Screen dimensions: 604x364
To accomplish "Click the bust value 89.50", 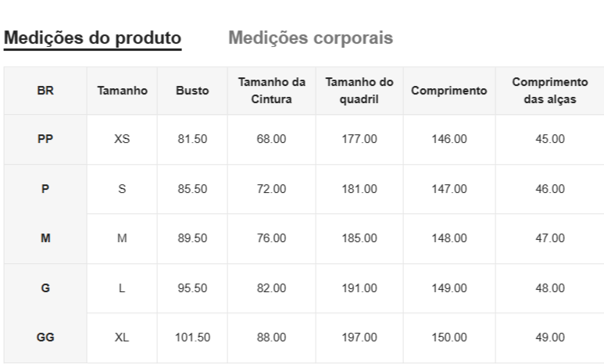I will (x=192, y=238).
